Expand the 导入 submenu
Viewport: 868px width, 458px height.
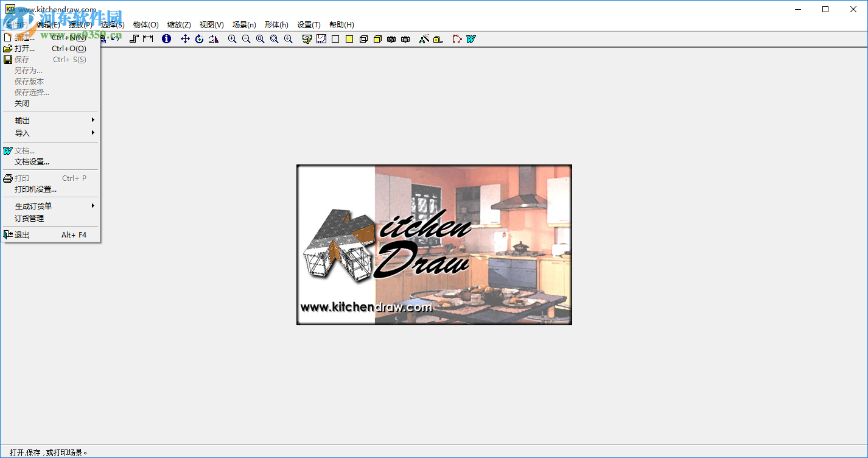click(x=51, y=133)
